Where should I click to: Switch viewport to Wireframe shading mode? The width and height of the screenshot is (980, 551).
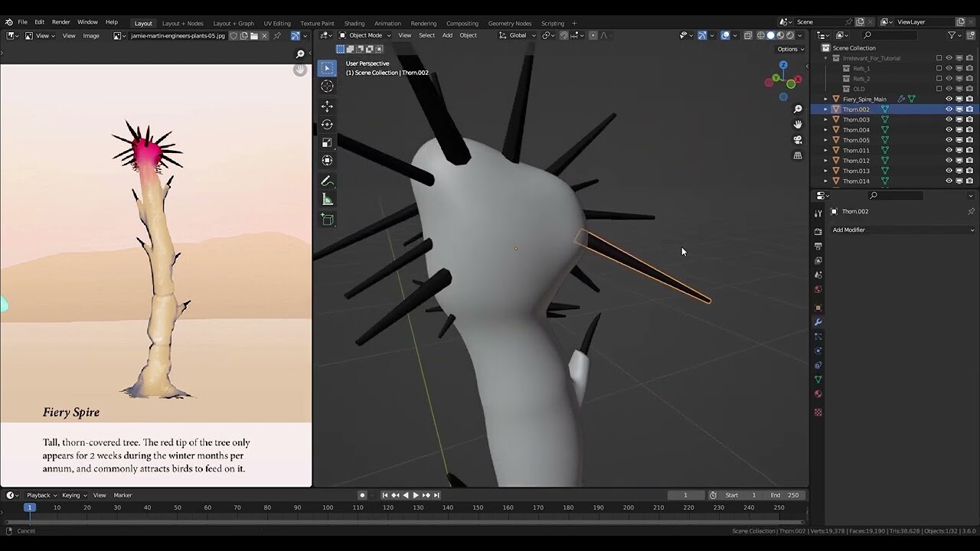click(x=761, y=35)
